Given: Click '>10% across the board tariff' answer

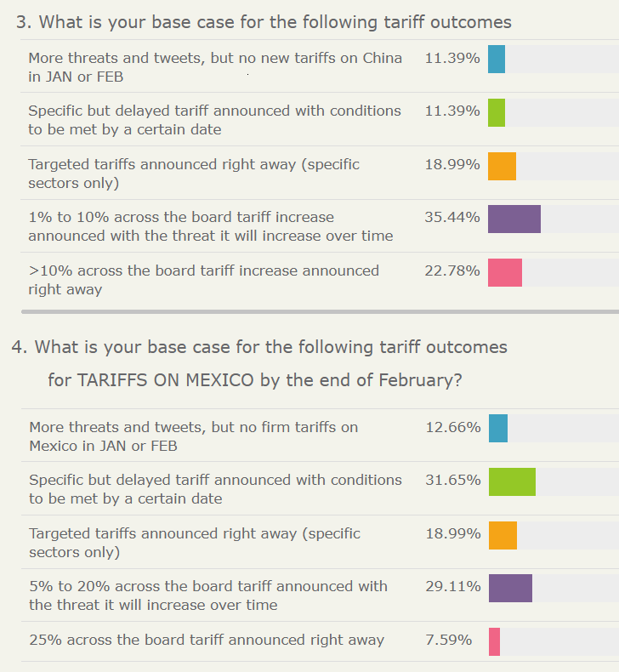Looking at the screenshot, I should pos(203,280).
